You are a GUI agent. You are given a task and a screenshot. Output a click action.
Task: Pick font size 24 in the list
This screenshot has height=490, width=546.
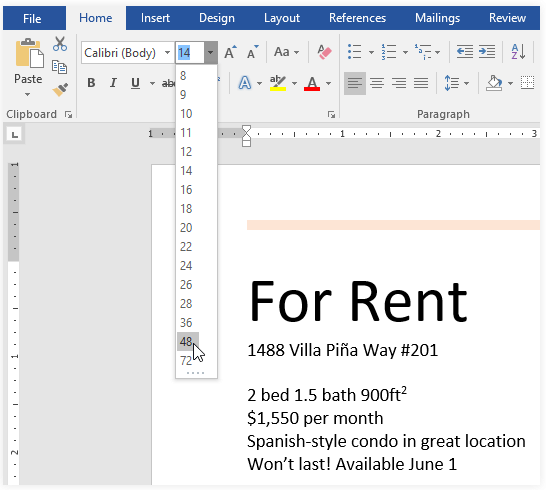coord(196,266)
